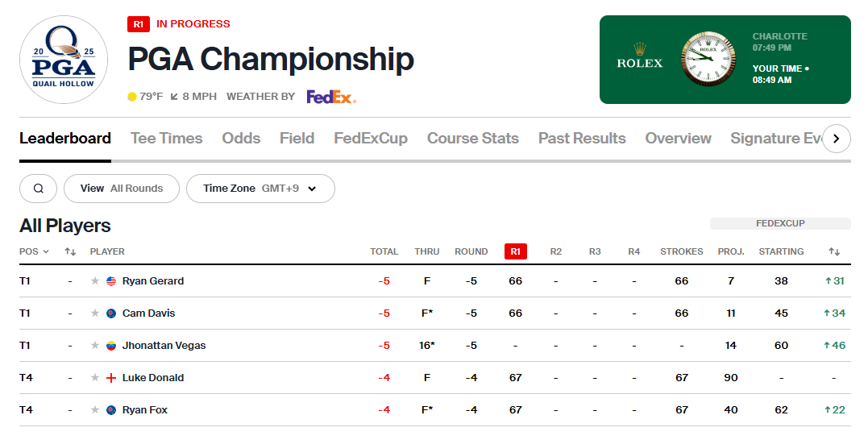Switch to the Tee Times tab
The height and width of the screenshot is (440, 868).
coord(167,139)
